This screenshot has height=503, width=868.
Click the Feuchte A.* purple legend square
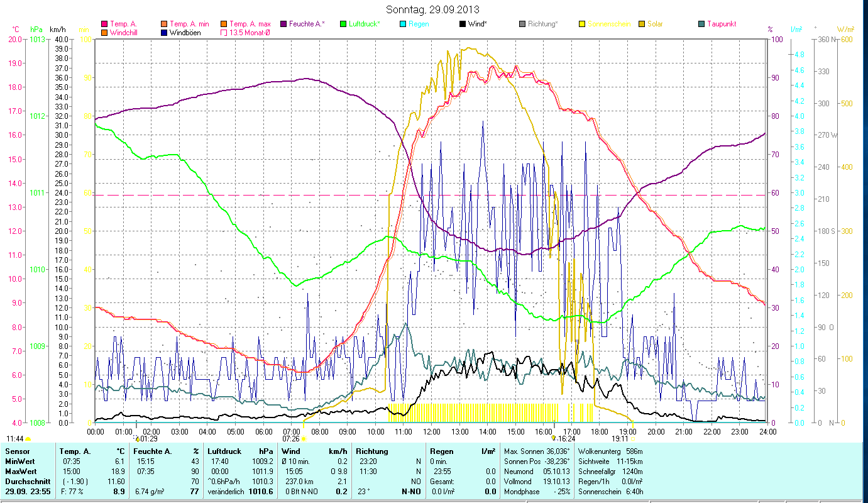283,24
